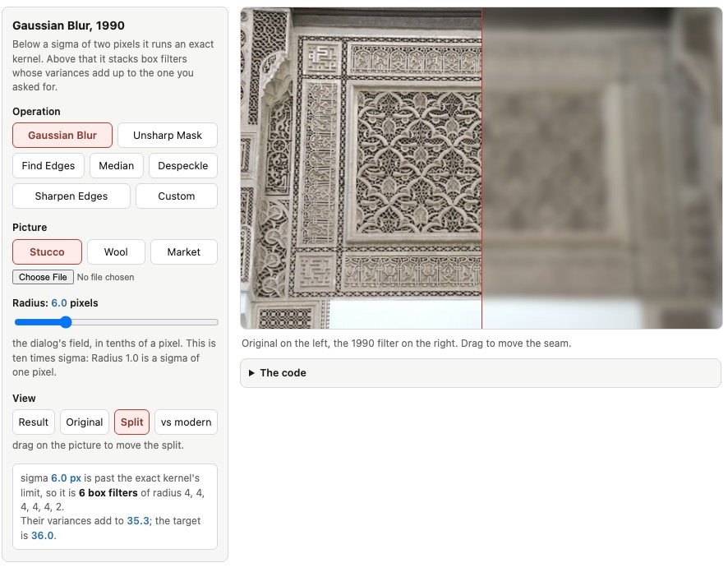The height and width of the screenshot is (572, 728).
Task: Pick the Despeckle operation
Action: pyautogui.click(x=183, y=166)
